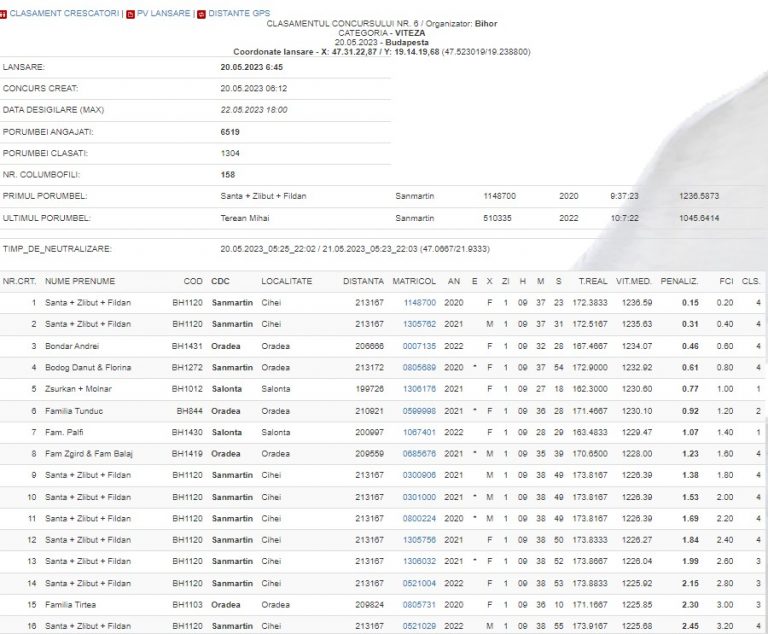Click distance 206666 in Bondar Andrei row
This screenshot has height=634, width=768.
(x=370, y=346)
